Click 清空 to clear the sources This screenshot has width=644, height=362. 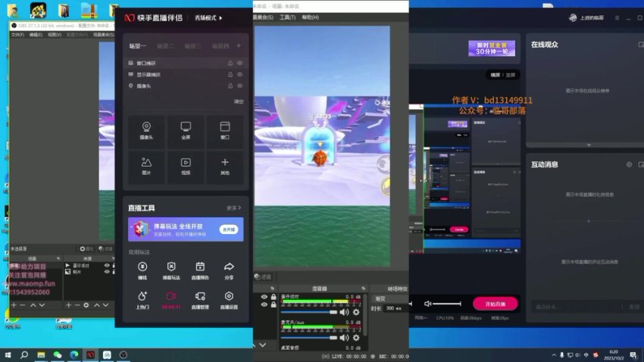(238, 101)
